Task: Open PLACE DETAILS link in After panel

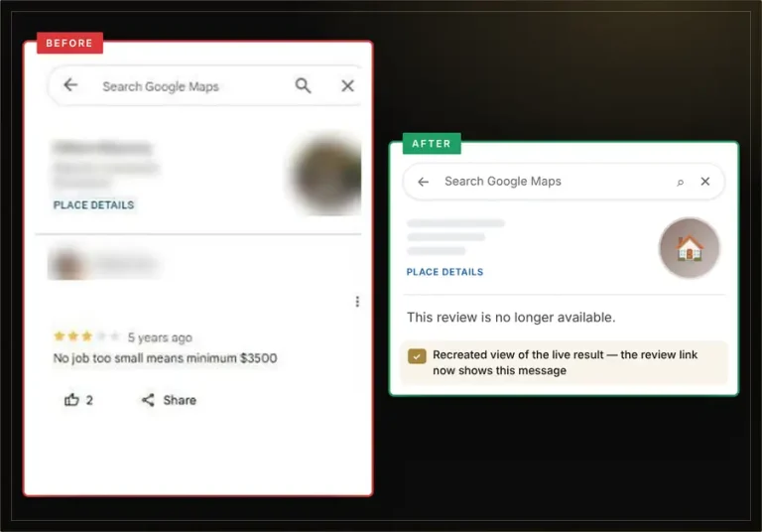Action: [444, 272]
